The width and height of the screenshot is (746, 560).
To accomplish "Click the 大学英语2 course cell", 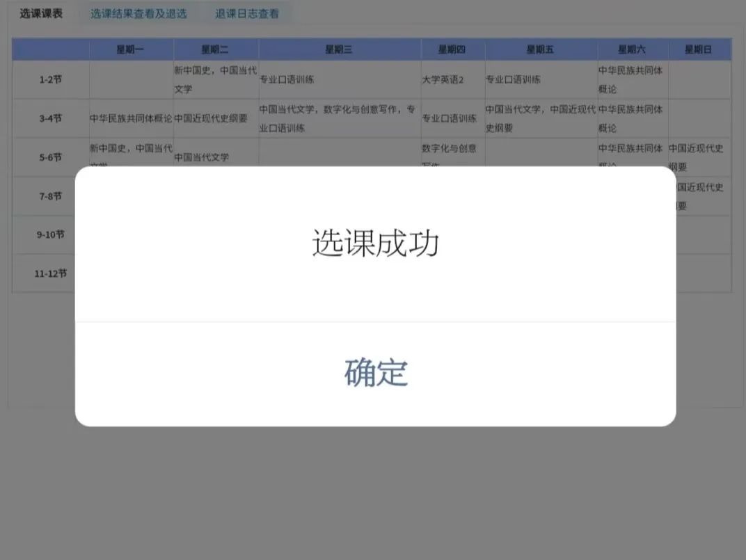I will pyautogui.click(x=452, y=79).
